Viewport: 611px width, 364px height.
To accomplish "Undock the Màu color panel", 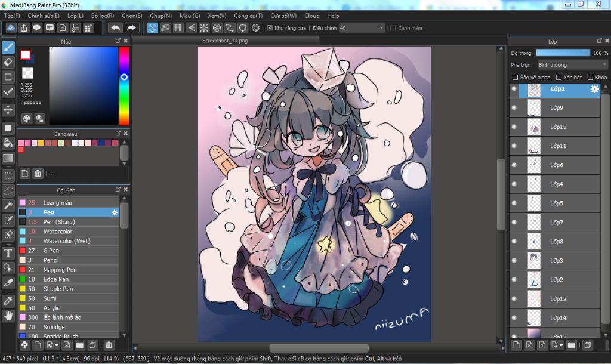I will 118,41.
